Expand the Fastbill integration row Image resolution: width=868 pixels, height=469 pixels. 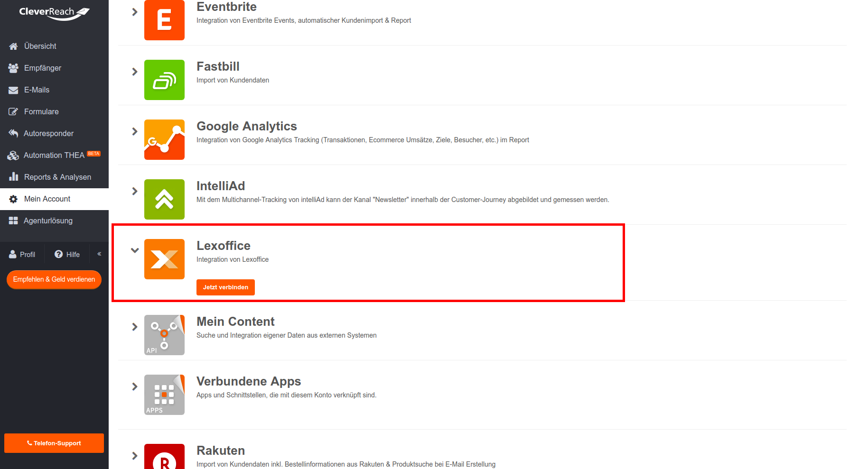point(135,72)
